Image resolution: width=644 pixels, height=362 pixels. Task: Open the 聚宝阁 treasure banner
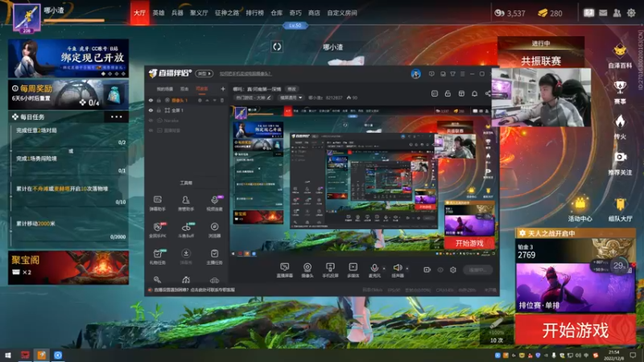coord(68,268)
